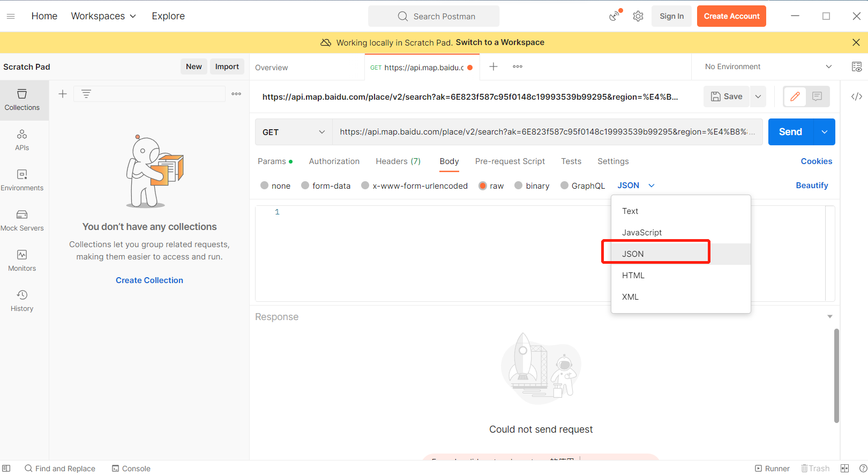Select the form-data body type
Viewport: 868px width, 475px height.
point(326,185)
